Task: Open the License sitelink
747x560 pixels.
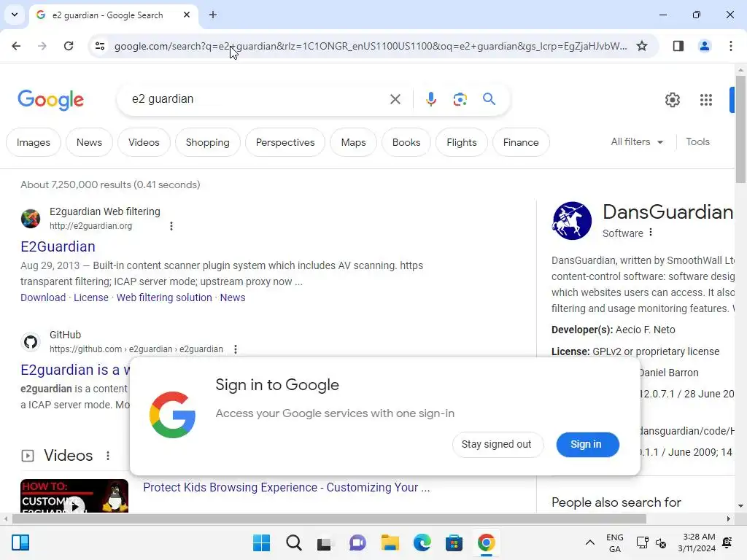Action: (x=91, y=297)
